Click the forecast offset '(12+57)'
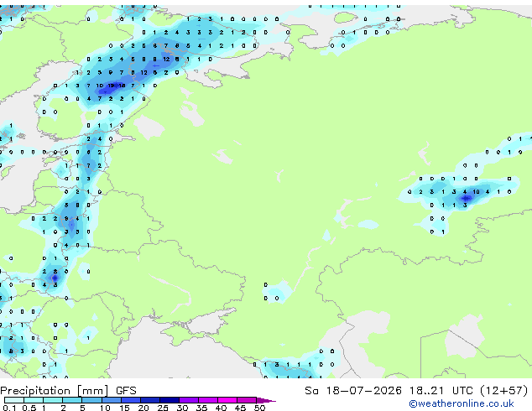 504,391
